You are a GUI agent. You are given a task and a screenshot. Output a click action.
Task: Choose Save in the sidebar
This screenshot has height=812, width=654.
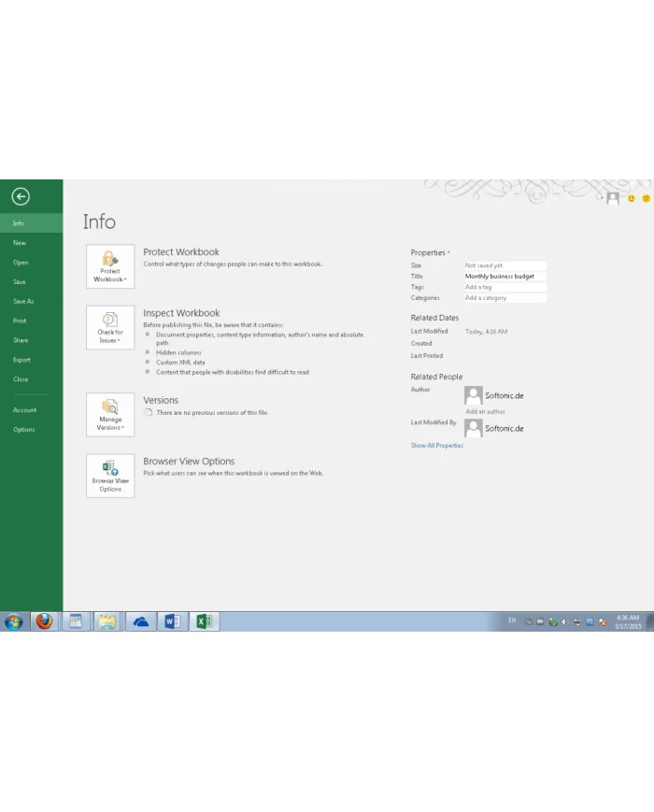pyautogui.click(x=31, y=281)
